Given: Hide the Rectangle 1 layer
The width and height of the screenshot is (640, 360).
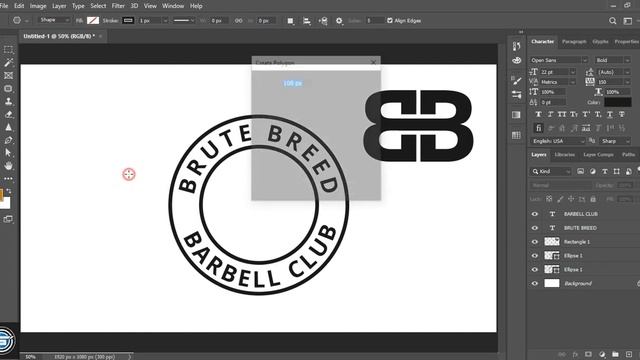Looking at the screenshot, I should click(x=535, y=242).
